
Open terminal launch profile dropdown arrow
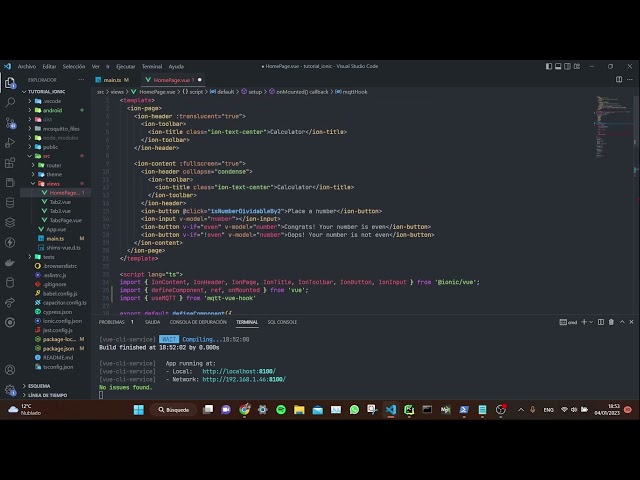[591, 322]
